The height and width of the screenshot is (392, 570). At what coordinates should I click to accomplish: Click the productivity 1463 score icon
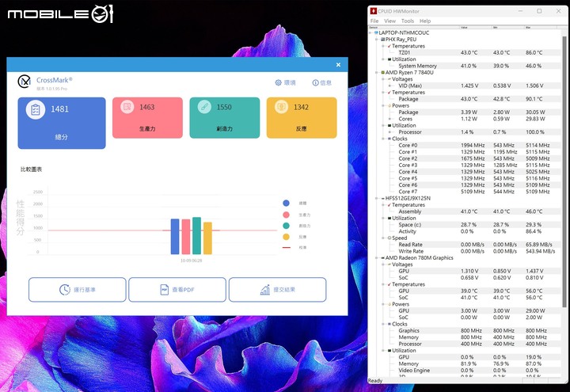[x=127, y=107]
